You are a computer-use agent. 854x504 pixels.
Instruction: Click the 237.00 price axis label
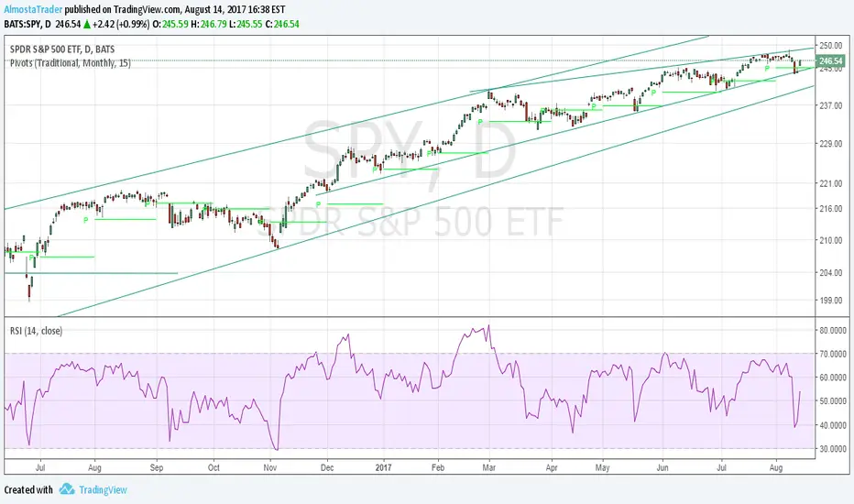click(x=830, y=105)
